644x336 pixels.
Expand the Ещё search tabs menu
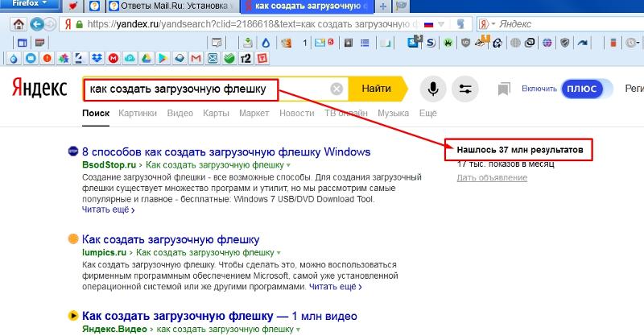428,113
